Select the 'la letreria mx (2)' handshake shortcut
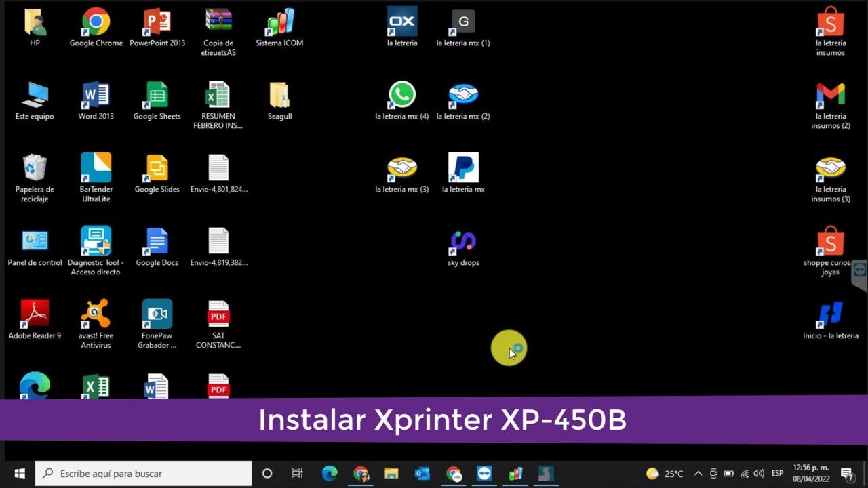 click(463, 101)
